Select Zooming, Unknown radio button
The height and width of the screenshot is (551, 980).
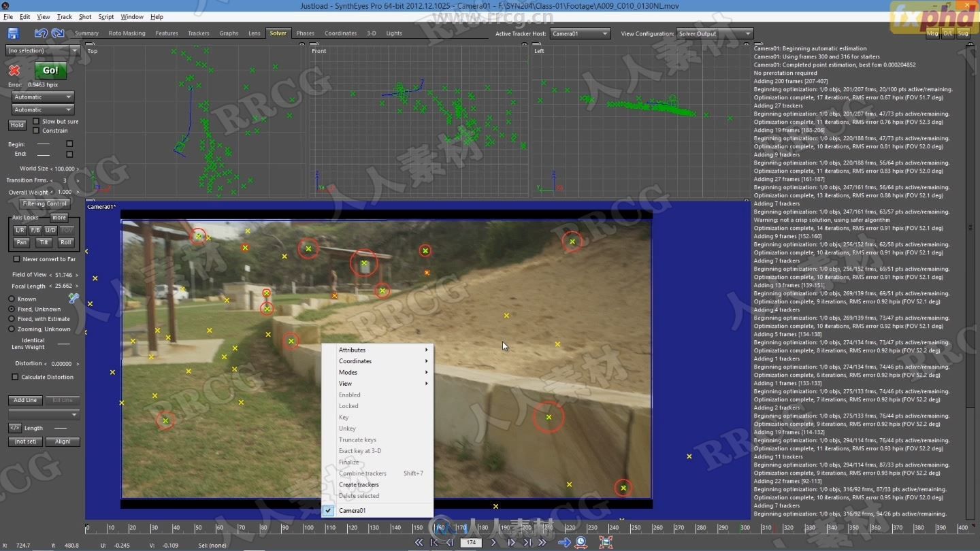point(12,329)
